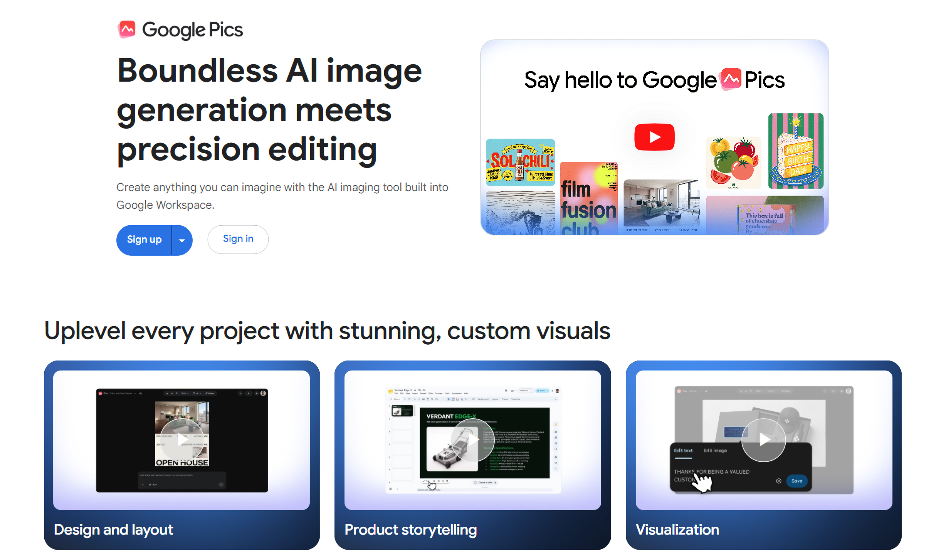This screenshot has height=560, width=941.
Task: Expand the Sign up dropdown arrow
Action: click(x=182, y=240)
